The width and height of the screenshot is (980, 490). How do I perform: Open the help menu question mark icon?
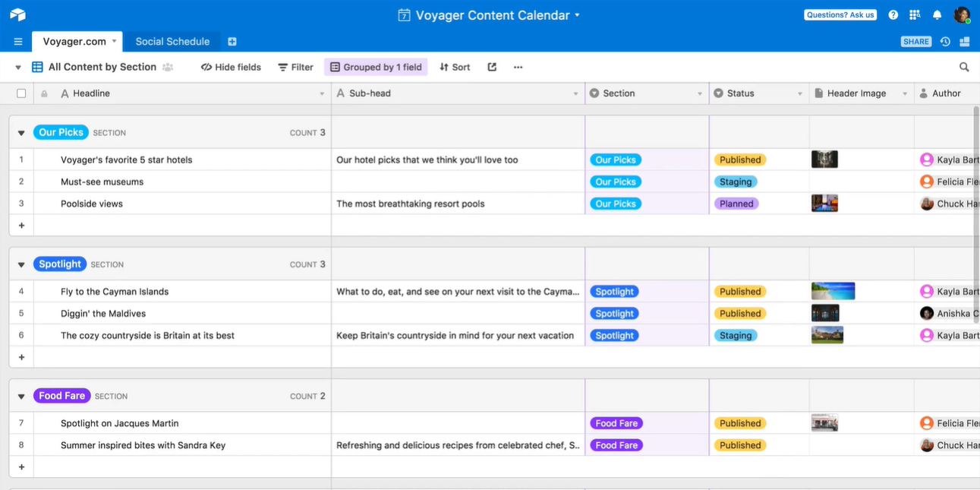[x=893, y=14]
